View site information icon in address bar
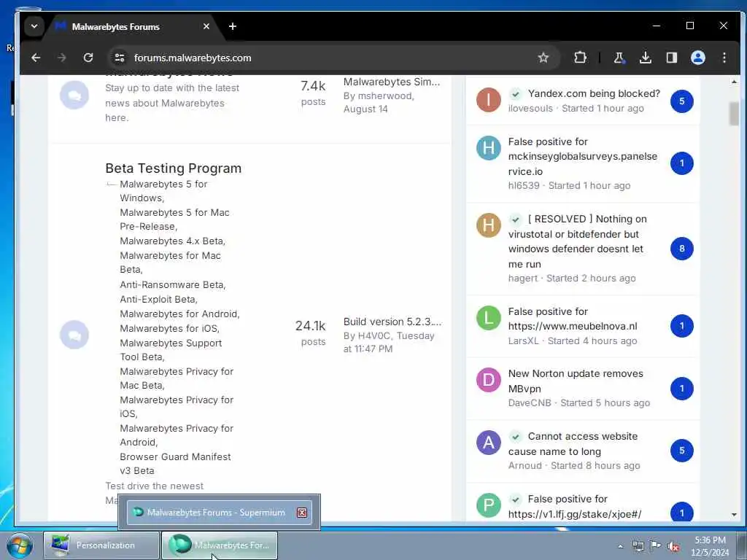 point(120,58)
